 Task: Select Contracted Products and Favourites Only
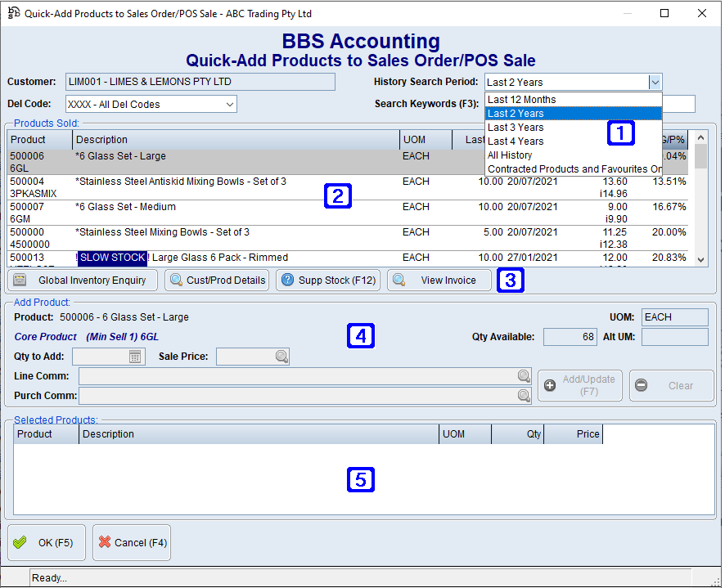[573, 168]
